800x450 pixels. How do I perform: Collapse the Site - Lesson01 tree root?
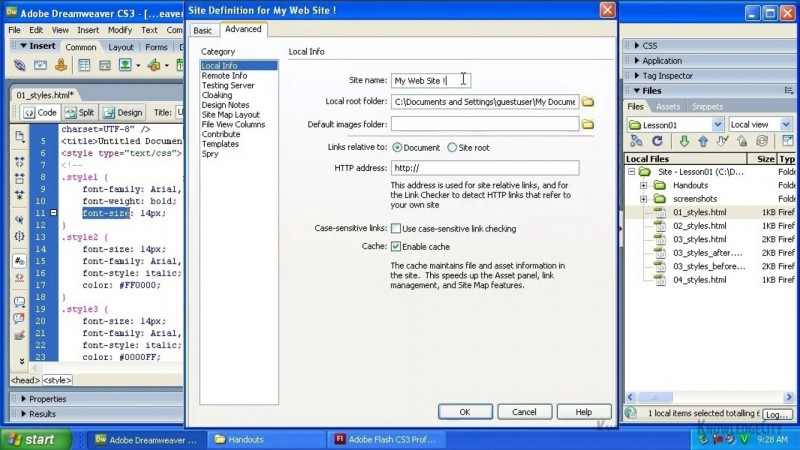[632, 171]
